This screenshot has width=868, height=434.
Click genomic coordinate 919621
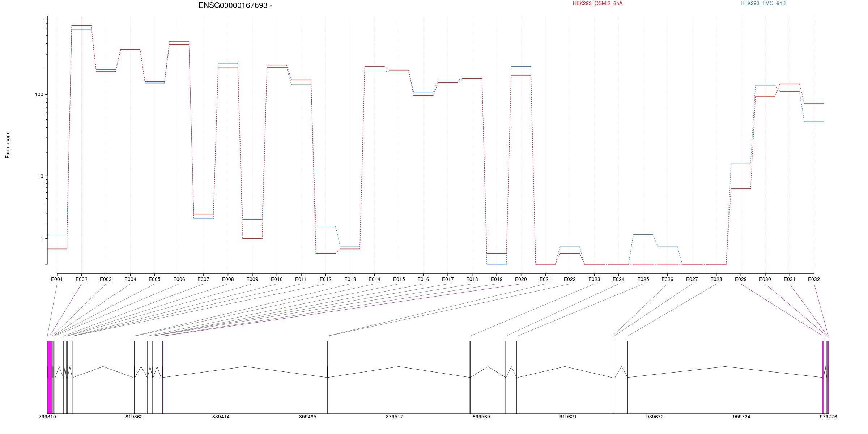coord(568,417)
